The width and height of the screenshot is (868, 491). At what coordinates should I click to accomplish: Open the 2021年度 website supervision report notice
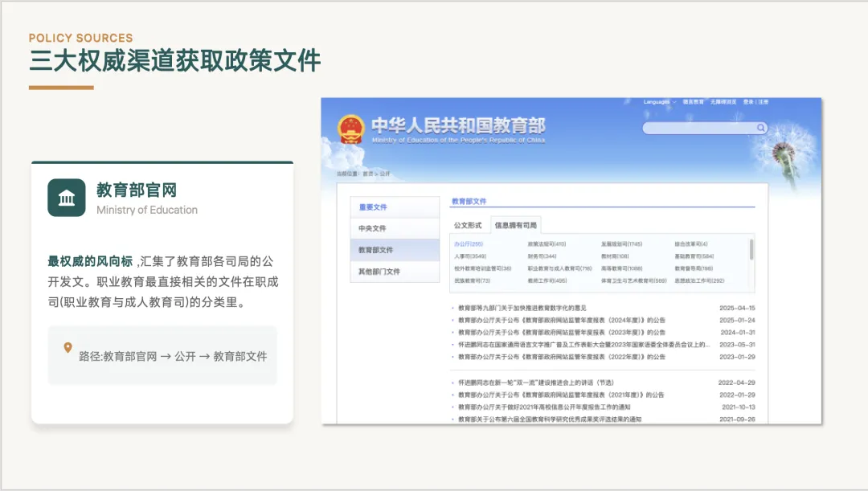coord(561,395)
